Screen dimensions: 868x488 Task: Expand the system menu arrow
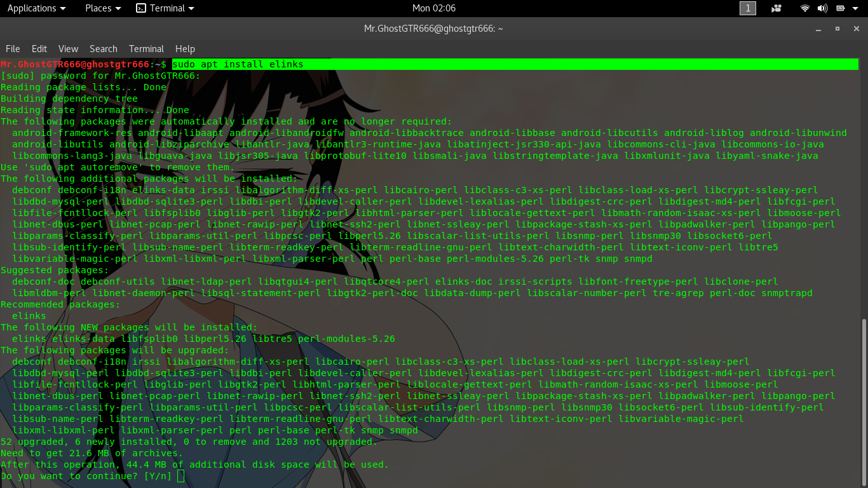pos(855,8)
